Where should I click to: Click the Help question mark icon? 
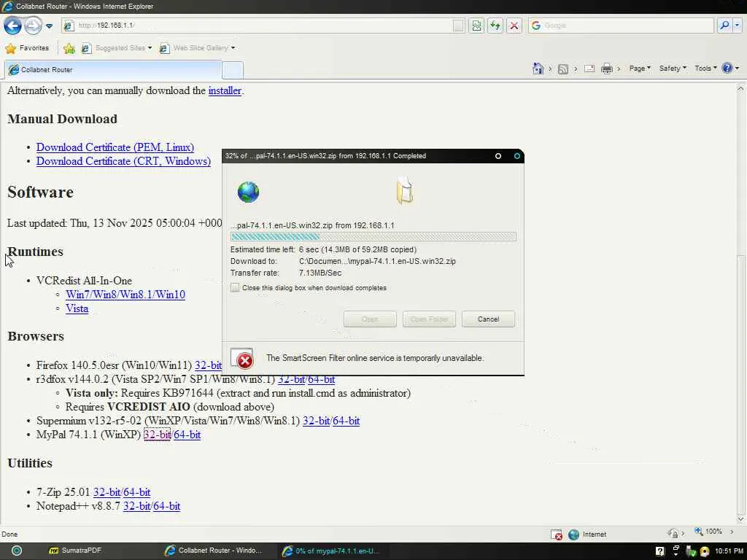coord(727,68)
